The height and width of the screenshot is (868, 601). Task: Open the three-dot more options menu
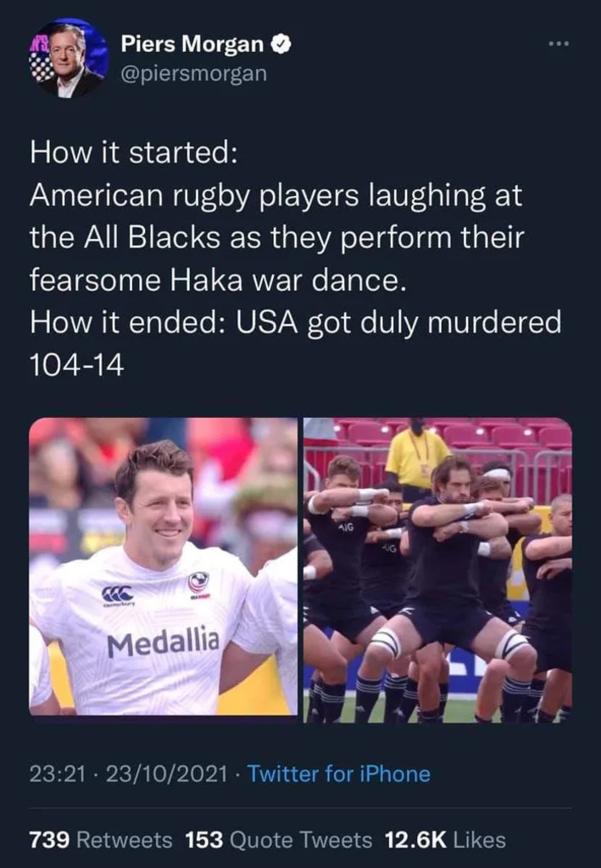[559, 44]
